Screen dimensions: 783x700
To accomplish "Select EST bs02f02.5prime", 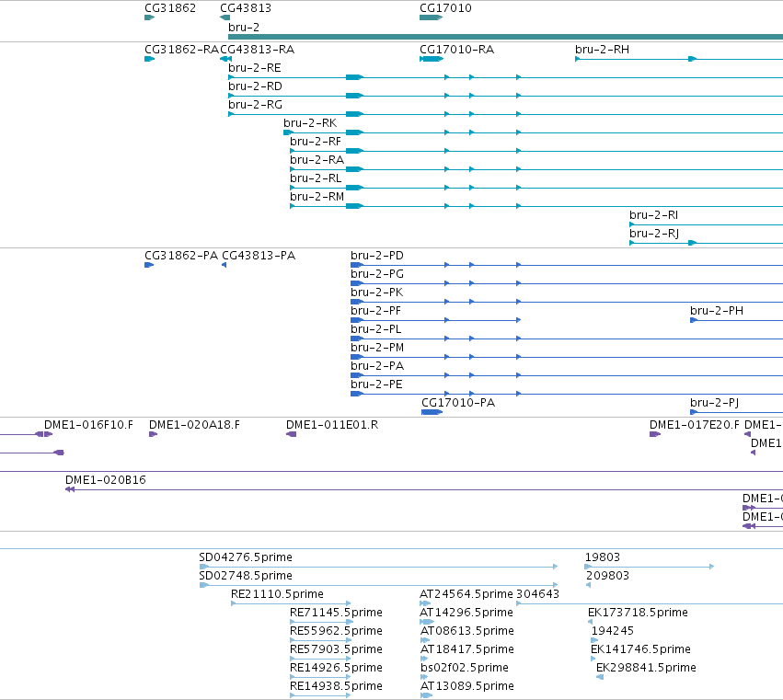I will (x=465, y=668).
